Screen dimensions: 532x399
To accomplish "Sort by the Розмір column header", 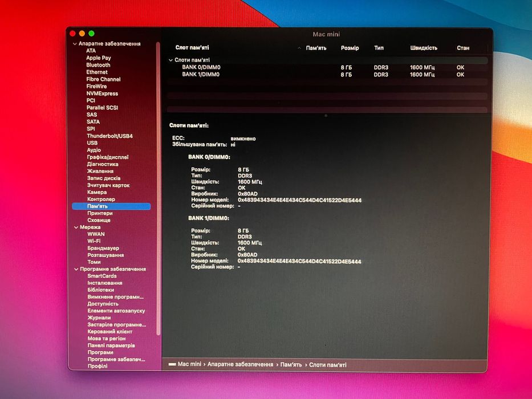I will (350, 48).
